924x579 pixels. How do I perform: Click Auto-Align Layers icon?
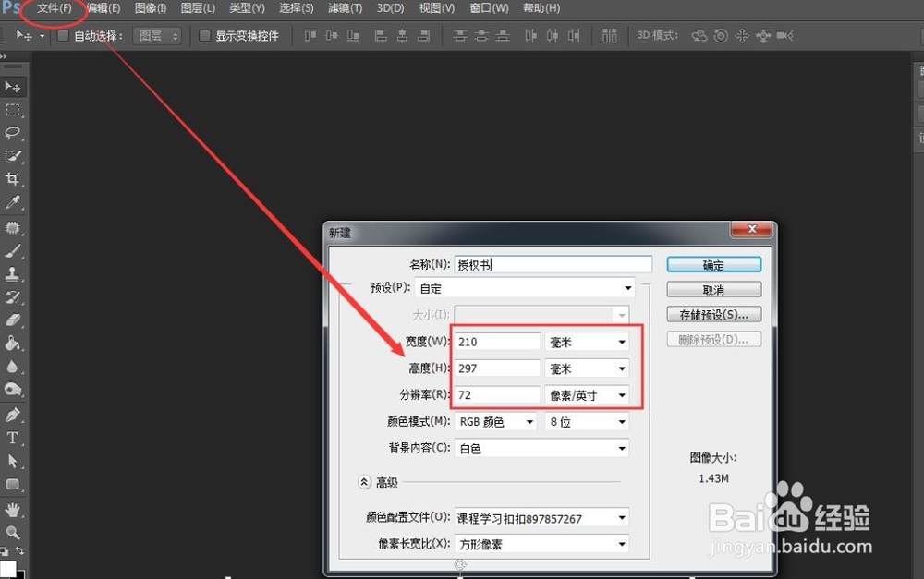click(609, 36)
